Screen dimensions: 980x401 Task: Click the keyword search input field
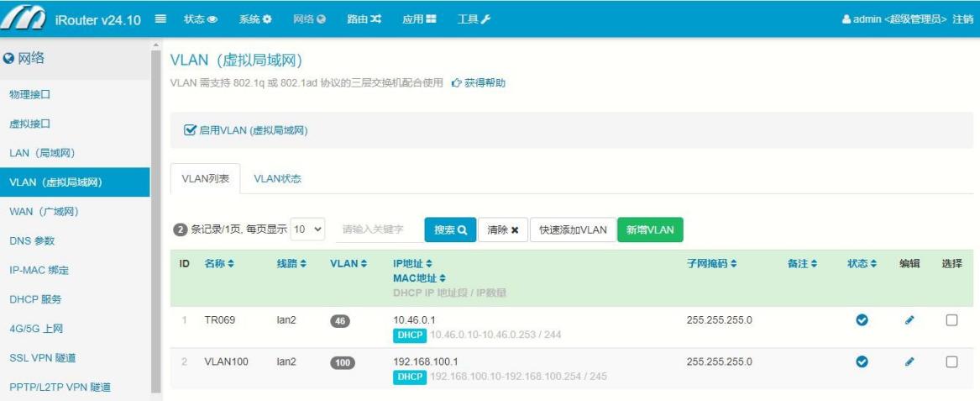click(378, 230)
